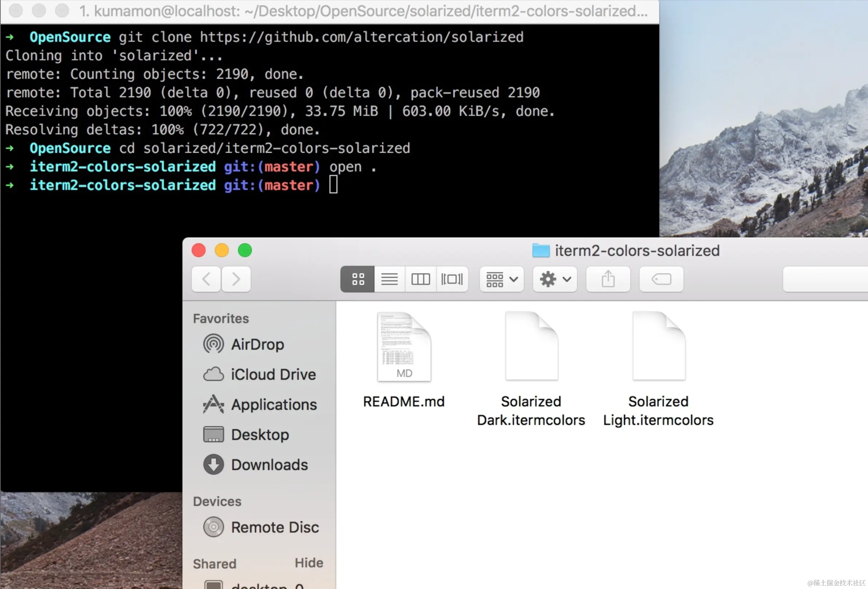Click the Favorites sidebar heading
Viewport: 868px width, 589px height.
pyautogui.click(x=221, y=319)
